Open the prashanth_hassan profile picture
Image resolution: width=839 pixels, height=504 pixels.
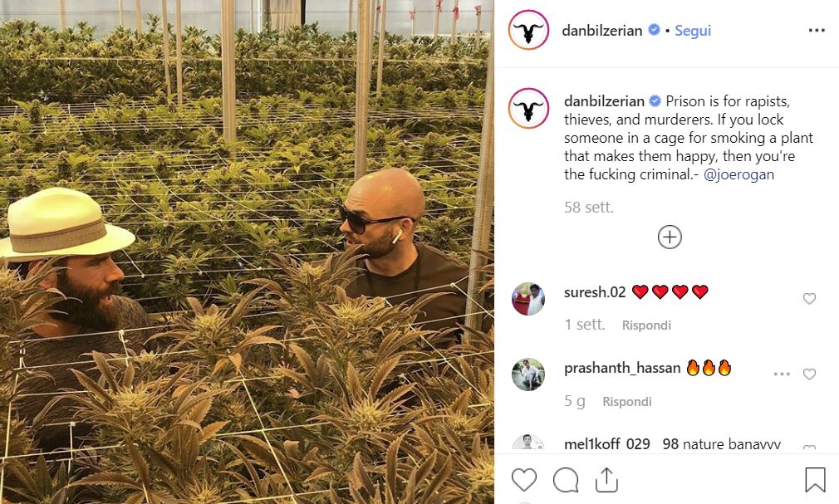(528, 374)
